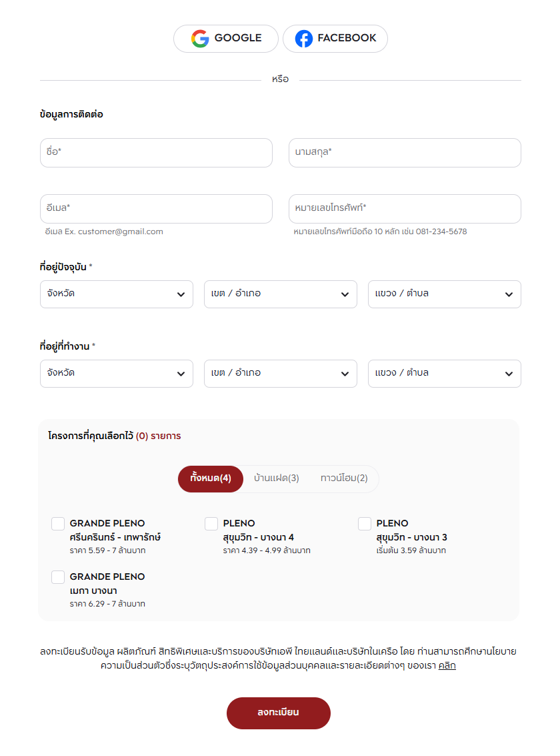Check the Pleno สุขุมวิท - บางนา 3 project

(365, 524)
